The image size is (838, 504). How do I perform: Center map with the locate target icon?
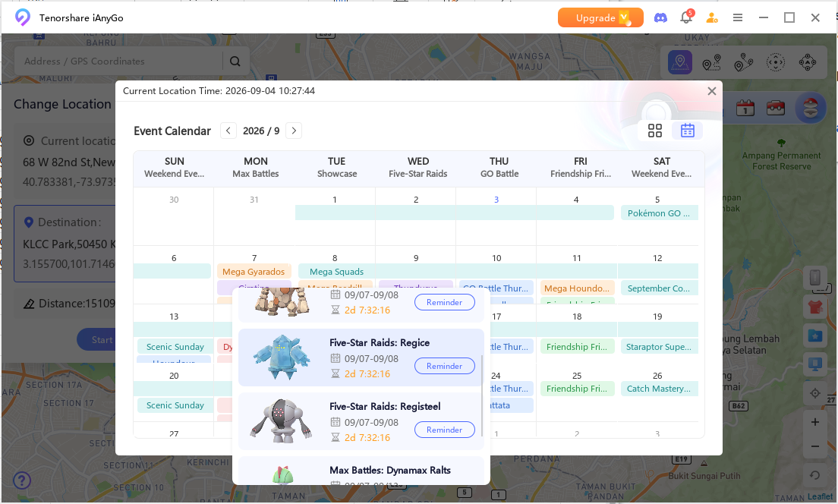815,393
